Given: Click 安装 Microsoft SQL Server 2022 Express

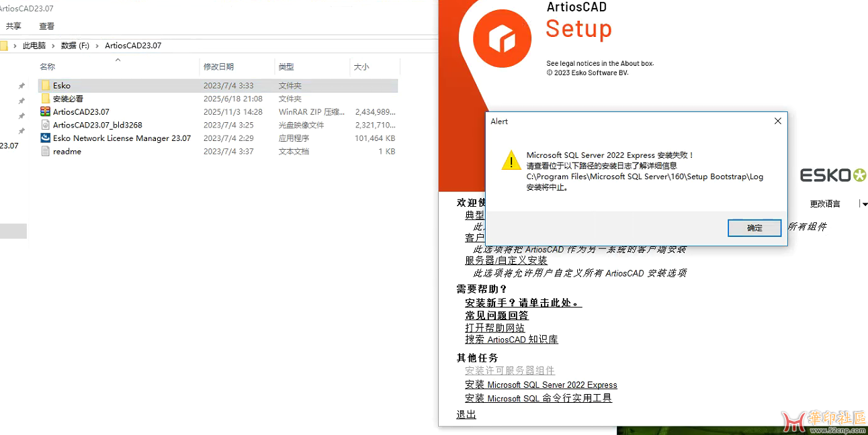Looking at the screenshot, I should [540, 384].
